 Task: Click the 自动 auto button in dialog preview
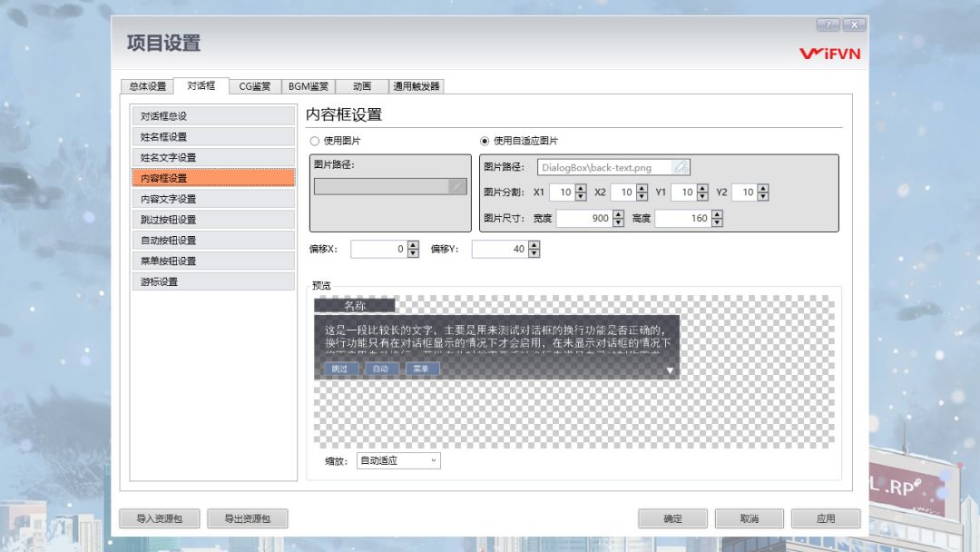point(381,369)
